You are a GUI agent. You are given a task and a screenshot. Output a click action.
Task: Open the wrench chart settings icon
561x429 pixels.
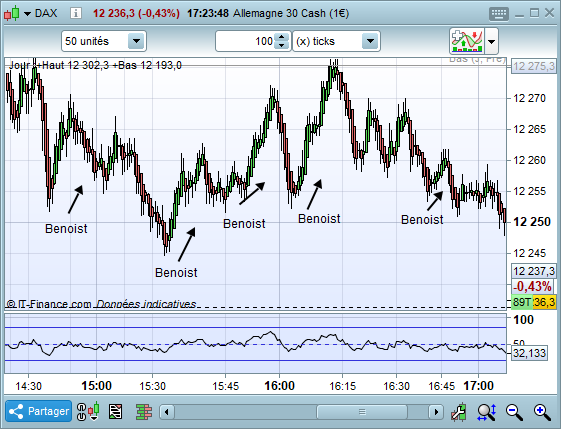pos(458,411)
